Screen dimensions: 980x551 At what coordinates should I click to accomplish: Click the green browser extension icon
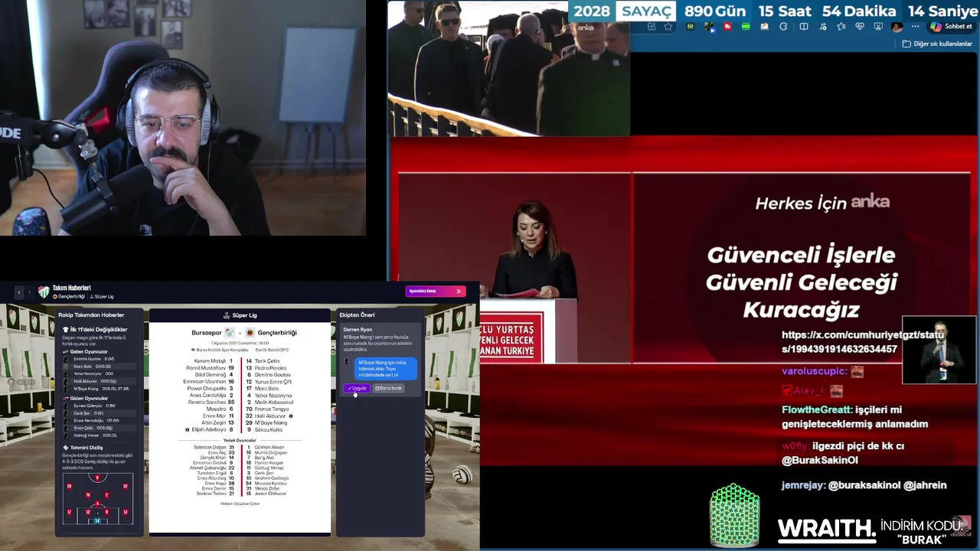(x=746, y=27)
